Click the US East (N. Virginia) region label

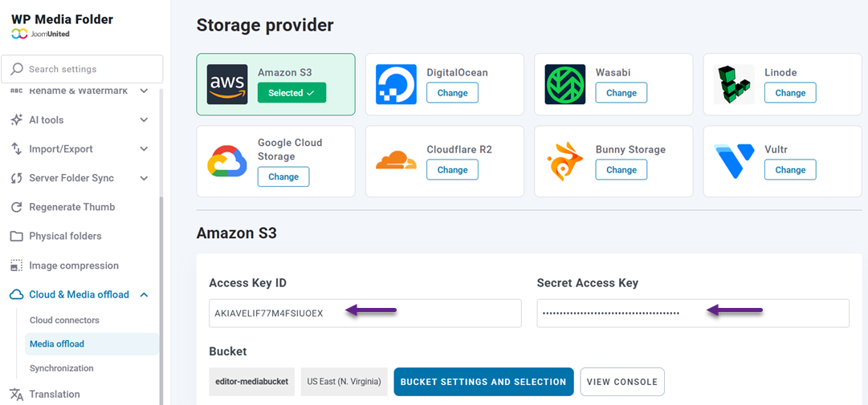coord(344,382)
